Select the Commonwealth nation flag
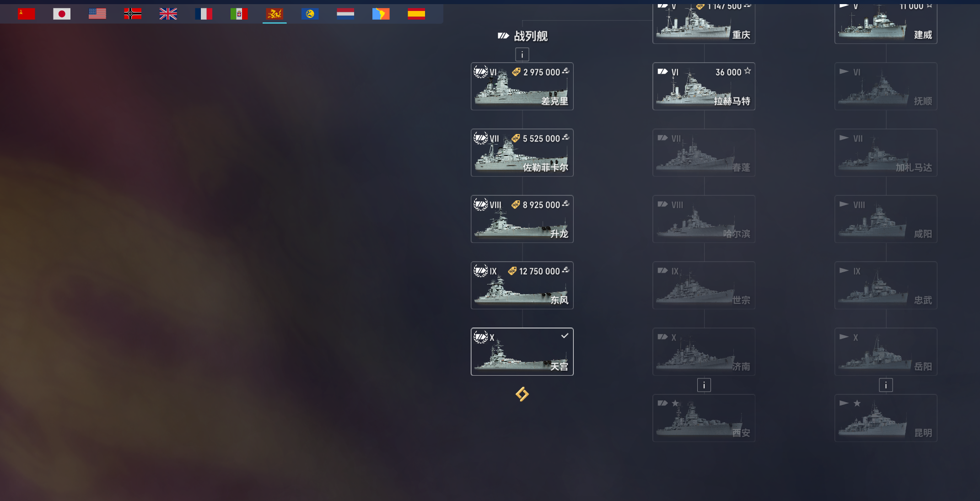The width and height of the screenshot is (980, 501). pos(310,14)
